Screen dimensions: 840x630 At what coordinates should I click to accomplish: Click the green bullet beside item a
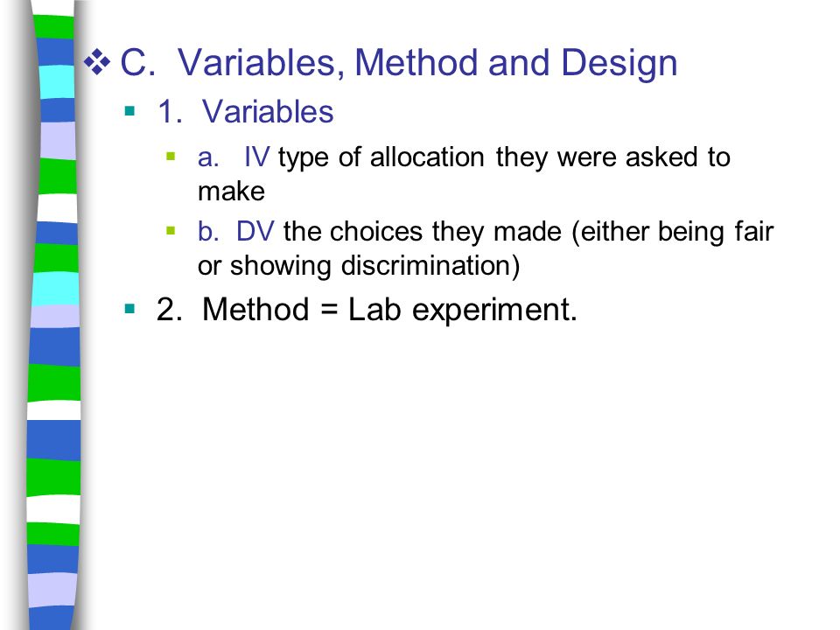click(x=171, y=157)
